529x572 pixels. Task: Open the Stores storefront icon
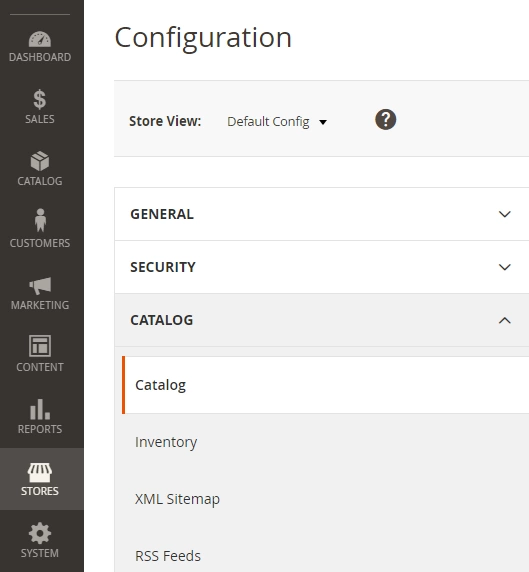tap(40, 472)
